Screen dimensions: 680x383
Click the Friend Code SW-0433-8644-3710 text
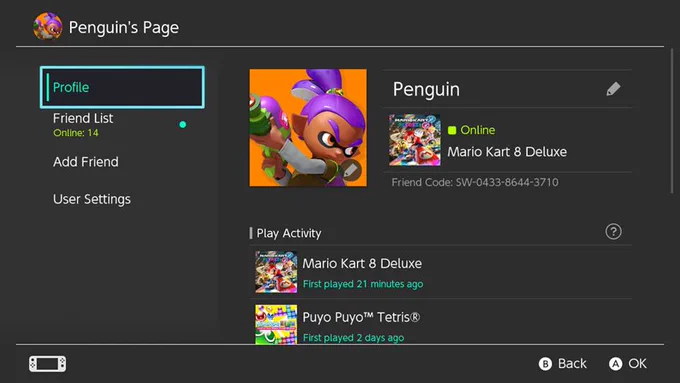[x=475, y=182]
